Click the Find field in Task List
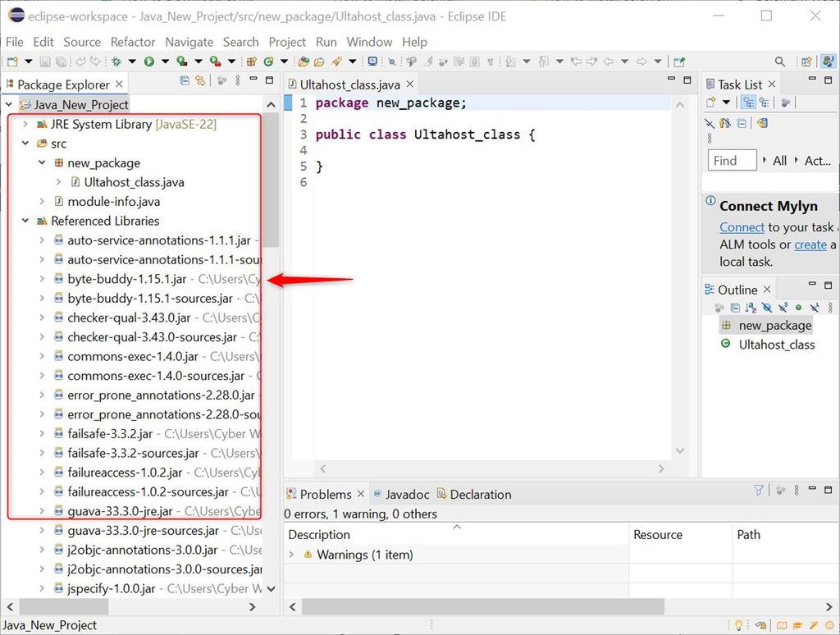This screenshot has width=840, height=635. pyautogui.click(x=732, y=160)
